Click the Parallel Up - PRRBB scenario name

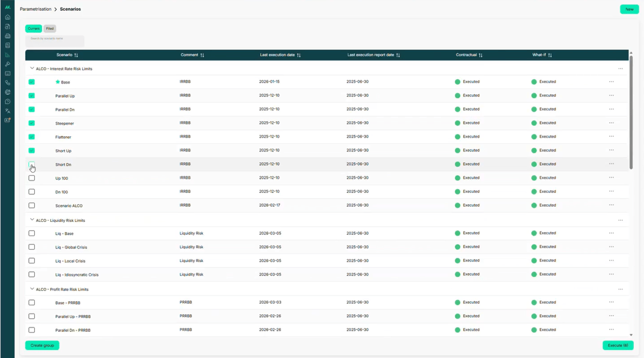tap(73, 317)
